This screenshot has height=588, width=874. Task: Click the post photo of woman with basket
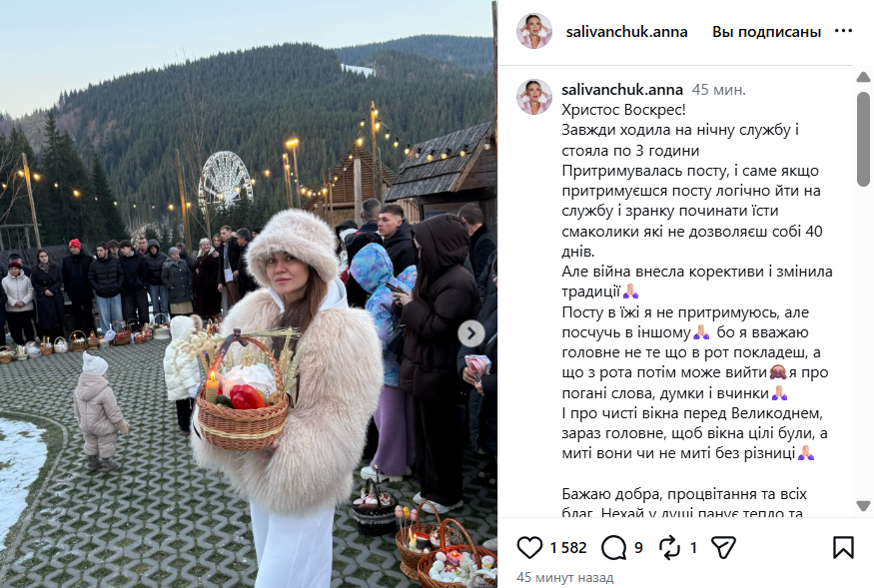(248, 294)
